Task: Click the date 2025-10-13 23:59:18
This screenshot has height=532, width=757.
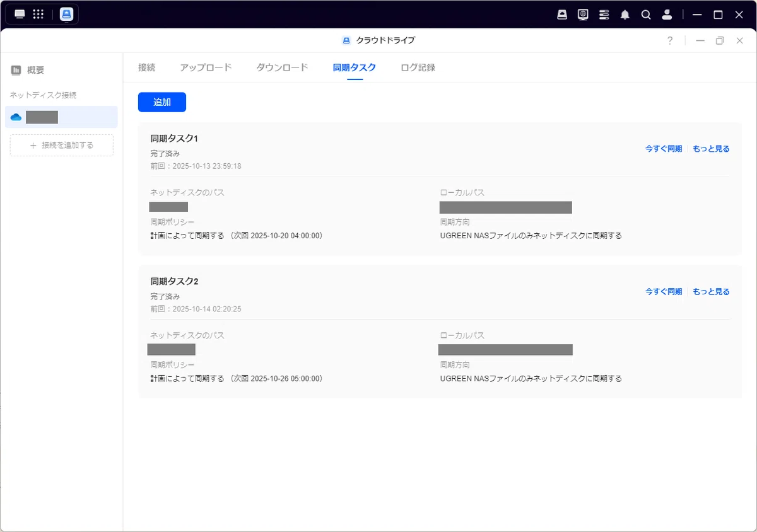Action: 207,166
